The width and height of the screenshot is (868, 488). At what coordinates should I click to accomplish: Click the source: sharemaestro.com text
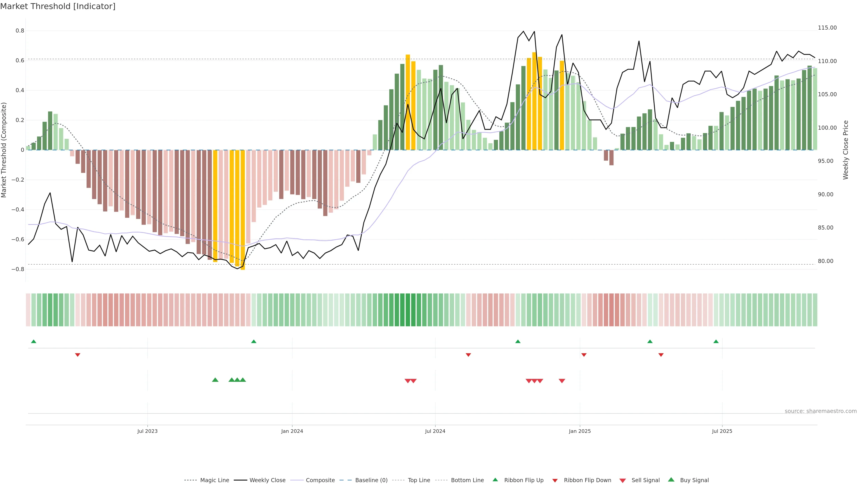tap(821, 411)
